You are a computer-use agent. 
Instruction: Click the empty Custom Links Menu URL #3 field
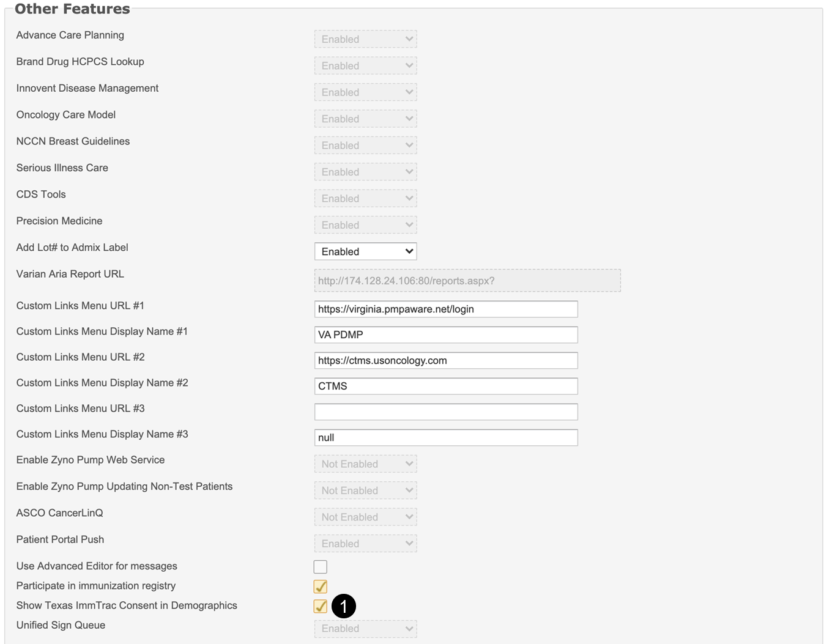(445, 412)
